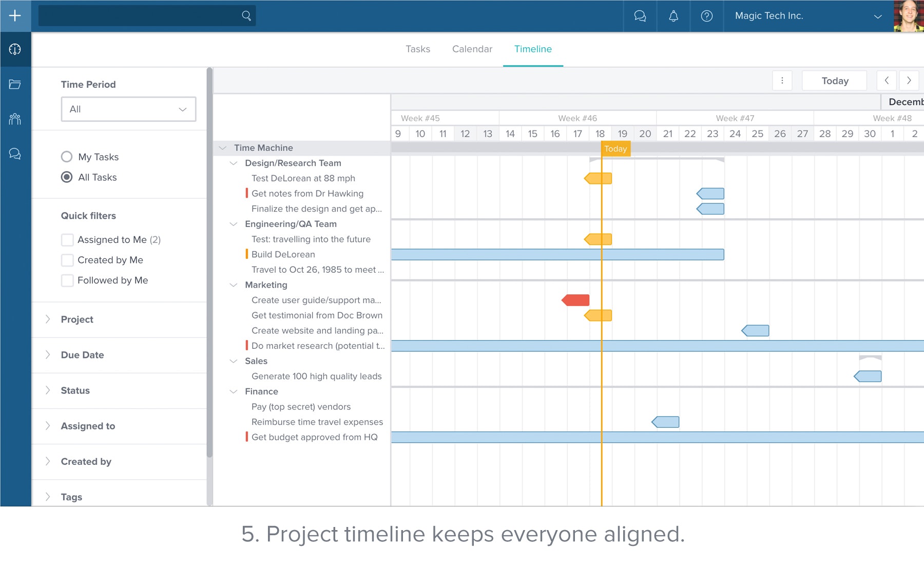Click the search magnifier icon
Viewport: 924px width, 565px height.
coord(246,16)
